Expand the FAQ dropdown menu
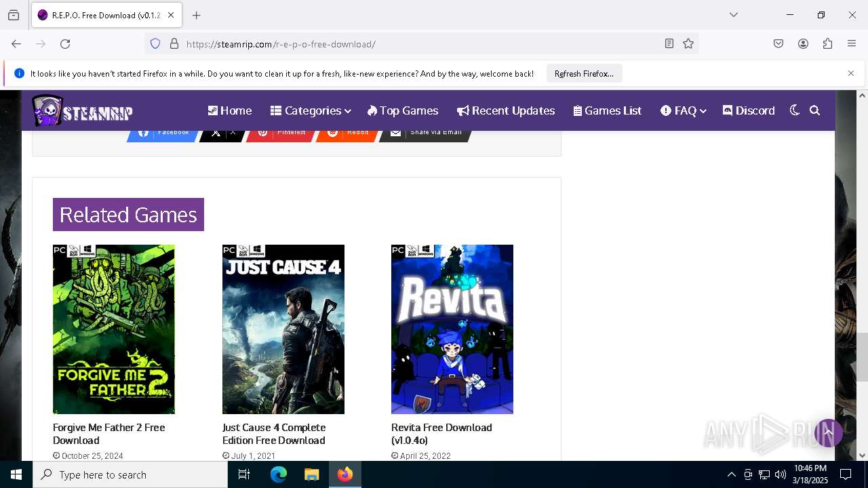The width and height of the screenshot is (868, 488). click(684, 110)
